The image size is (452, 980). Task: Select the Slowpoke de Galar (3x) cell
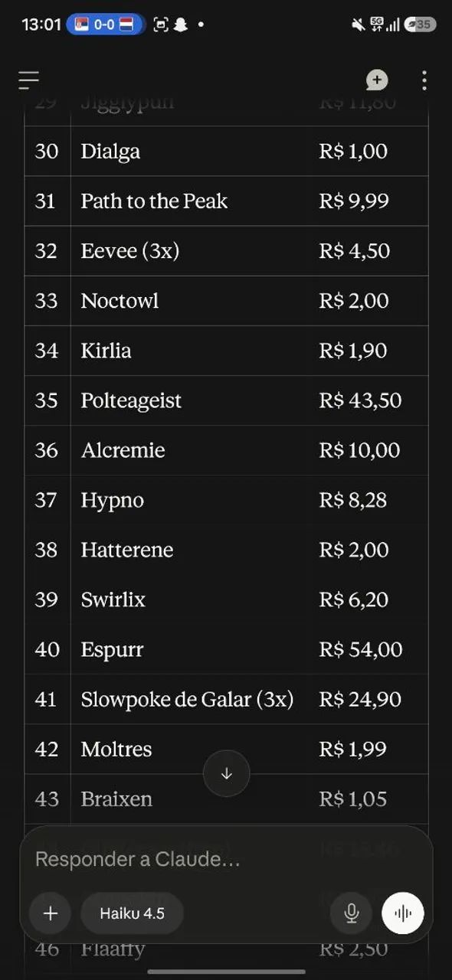point(187,699)
